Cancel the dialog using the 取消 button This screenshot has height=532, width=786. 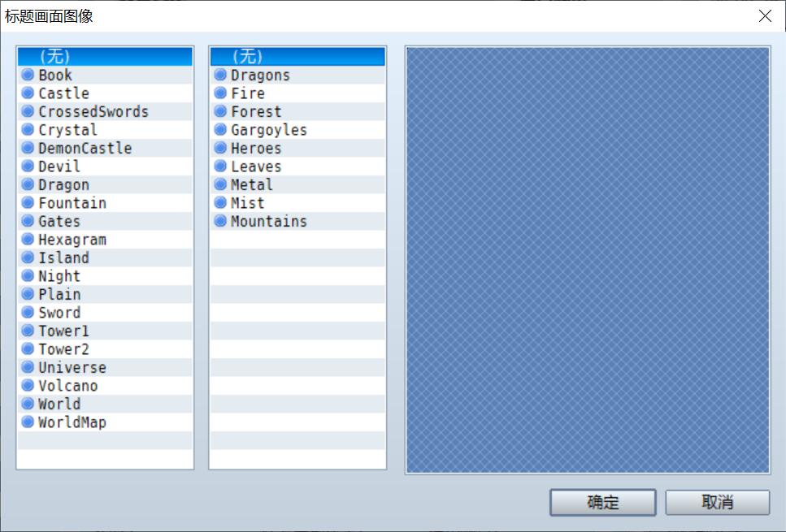tap(718, 502)
